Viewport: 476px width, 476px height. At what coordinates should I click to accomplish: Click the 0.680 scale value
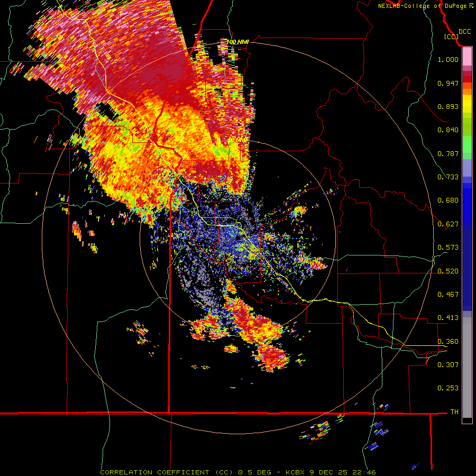(x=448, y=200)
